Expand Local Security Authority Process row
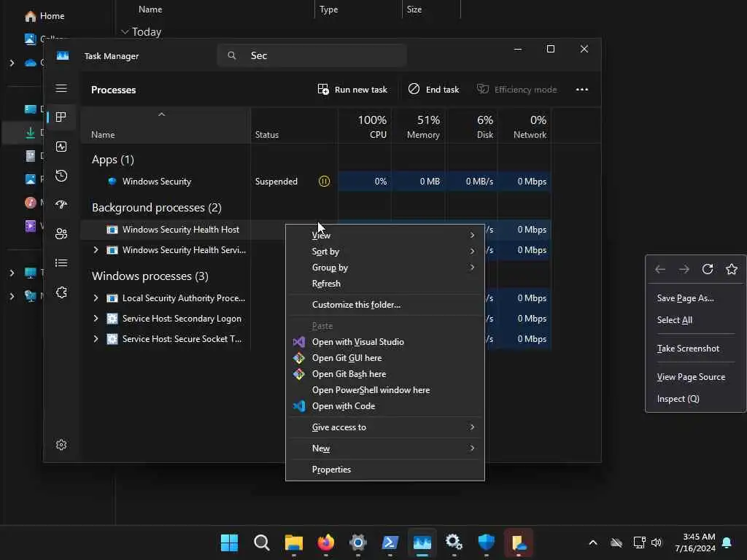 (x=96, y=298)
